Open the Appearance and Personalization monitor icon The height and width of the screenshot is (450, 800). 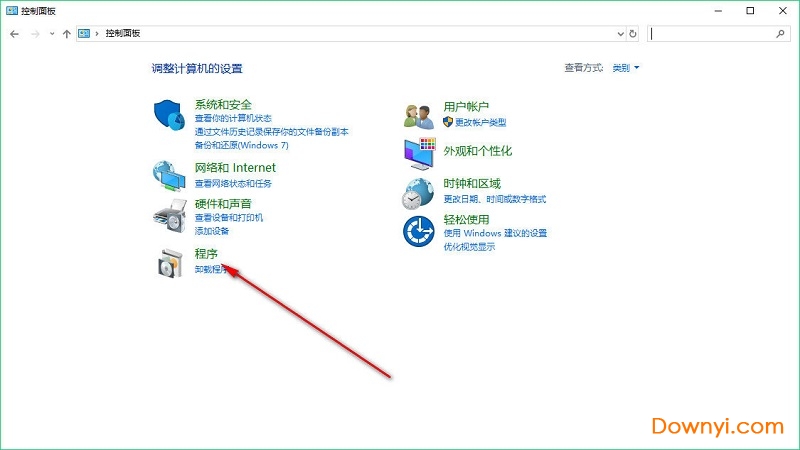tap(418, 153)
